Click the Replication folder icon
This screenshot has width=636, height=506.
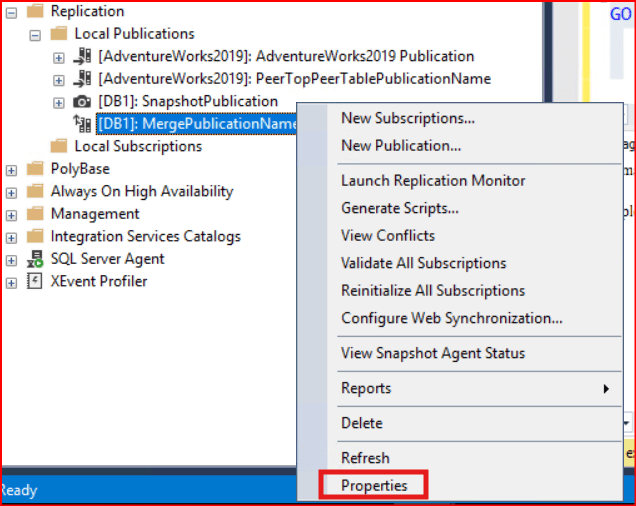pyautogui.click(x=35, y=12)
